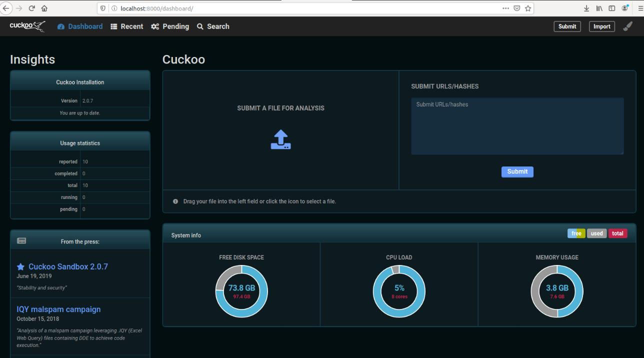Screen dimensions: 644x358
Task: Go back in browser history
Action: [x=6, y=8]
